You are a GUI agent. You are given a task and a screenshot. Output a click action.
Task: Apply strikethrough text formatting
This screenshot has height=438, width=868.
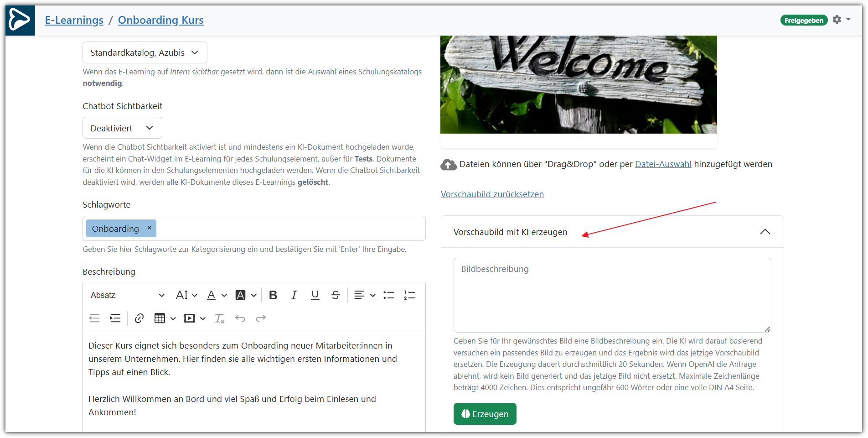[336, 295]
